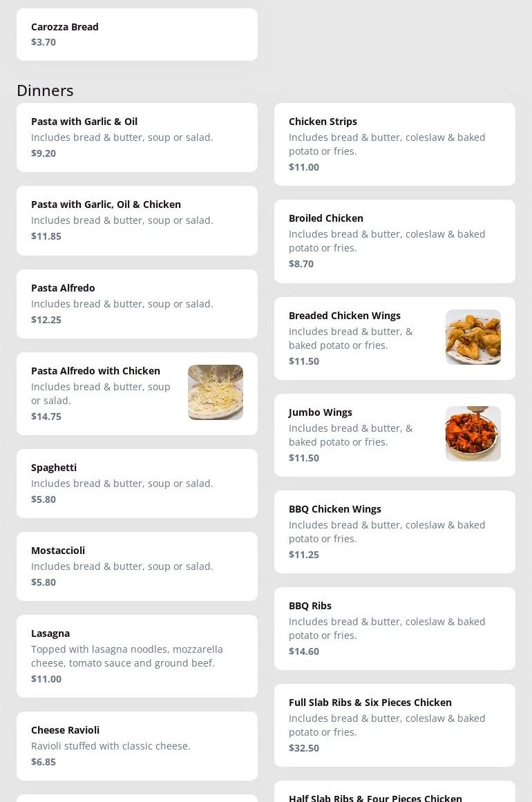Open the Pasta Alfredo with Chicken photo
This screenshot has width=532, height=802.
pos(216,392)
